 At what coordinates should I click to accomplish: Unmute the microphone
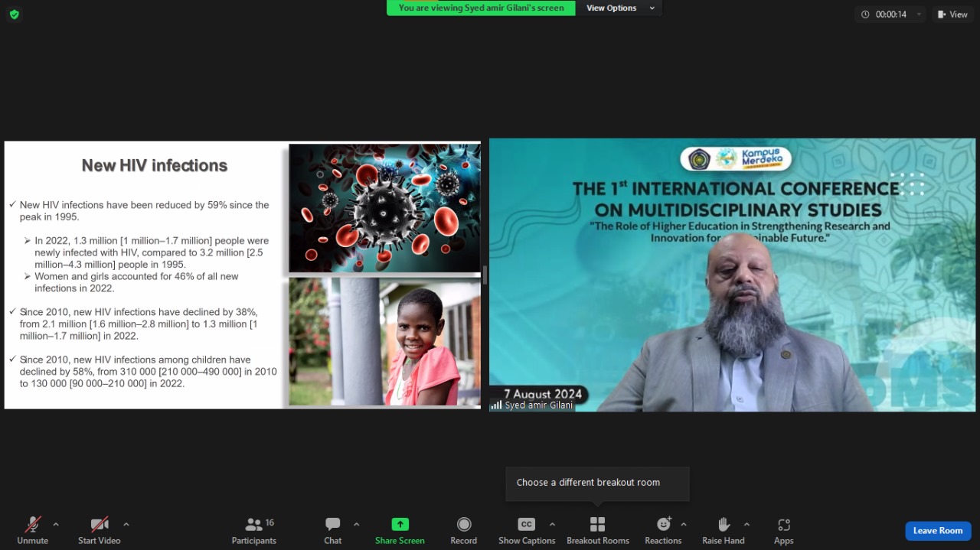point(32,530)
